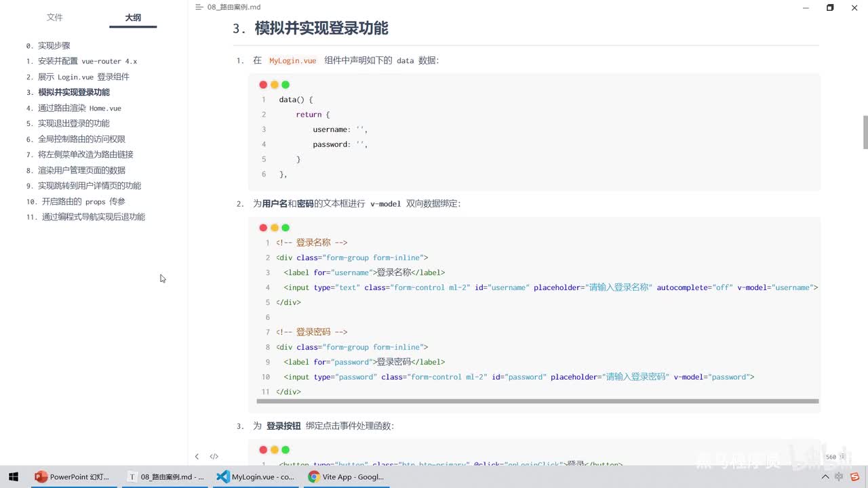Show hidden system tray icons
Viewport: 868px width, 488px height.
coord(825,477)
